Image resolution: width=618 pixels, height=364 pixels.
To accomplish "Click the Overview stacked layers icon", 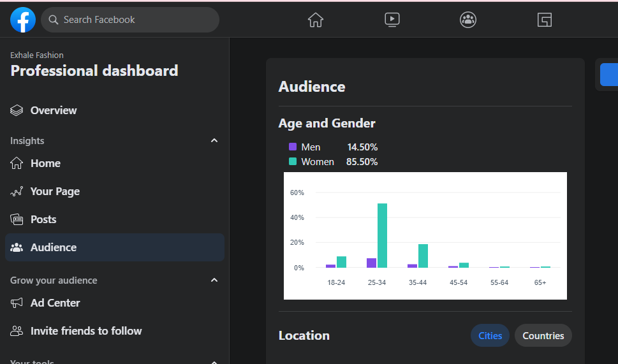I will click(17, 110).
